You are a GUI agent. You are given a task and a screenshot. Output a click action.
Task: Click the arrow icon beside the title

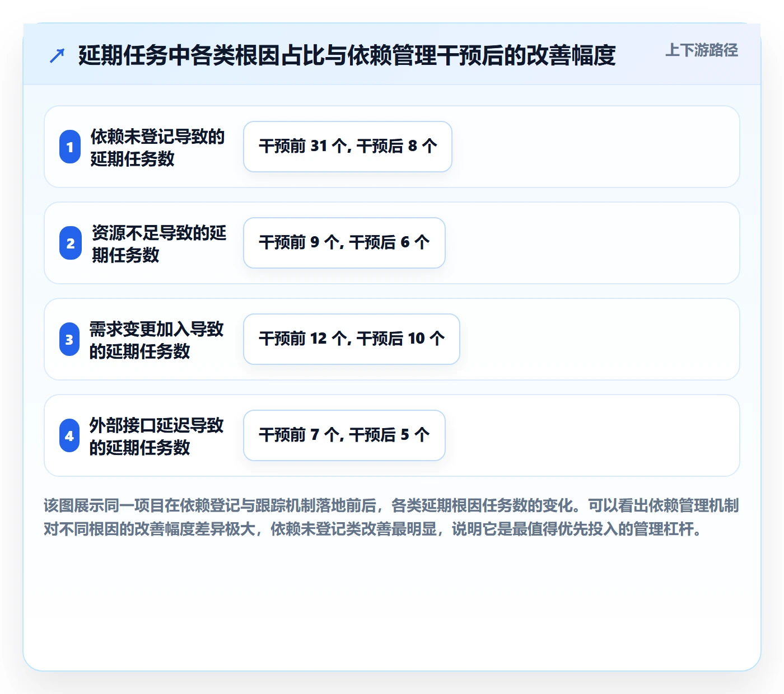click(x=57, y=55)
